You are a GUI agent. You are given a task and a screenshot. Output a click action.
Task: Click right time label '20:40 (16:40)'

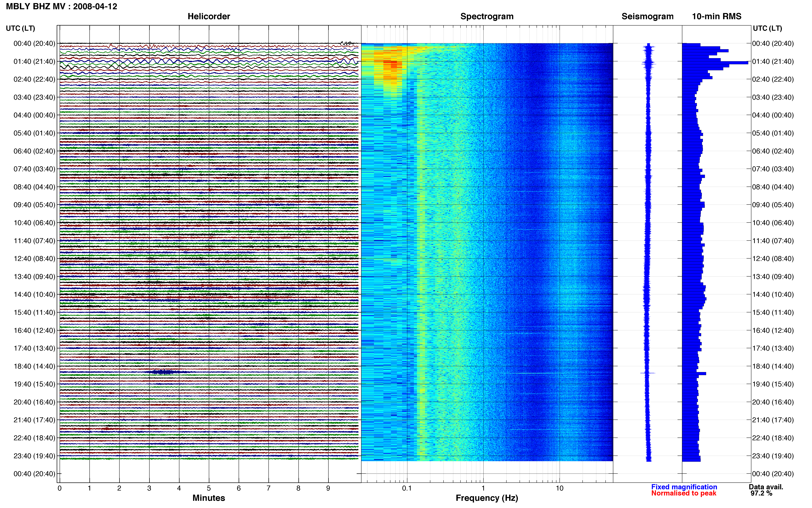click(x=773, y=402)
